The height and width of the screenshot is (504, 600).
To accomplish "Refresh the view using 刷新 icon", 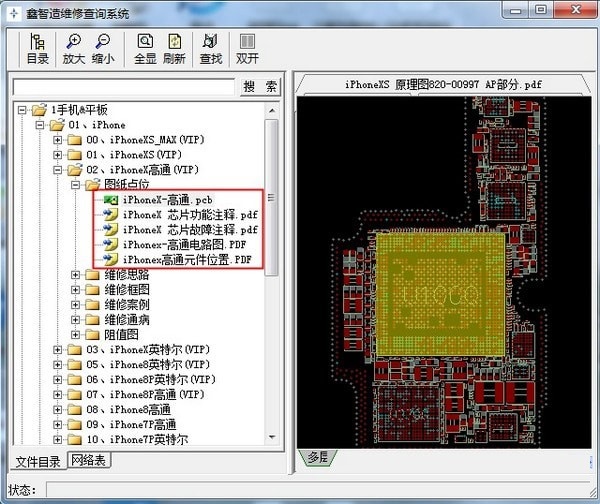I will pos(174,49).
